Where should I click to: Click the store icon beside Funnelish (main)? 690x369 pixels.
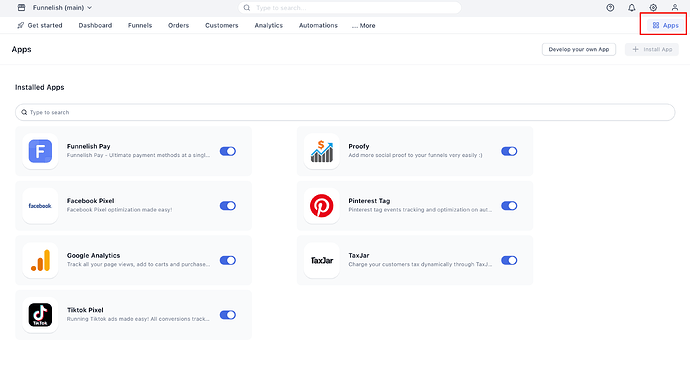tap(21, 7)
